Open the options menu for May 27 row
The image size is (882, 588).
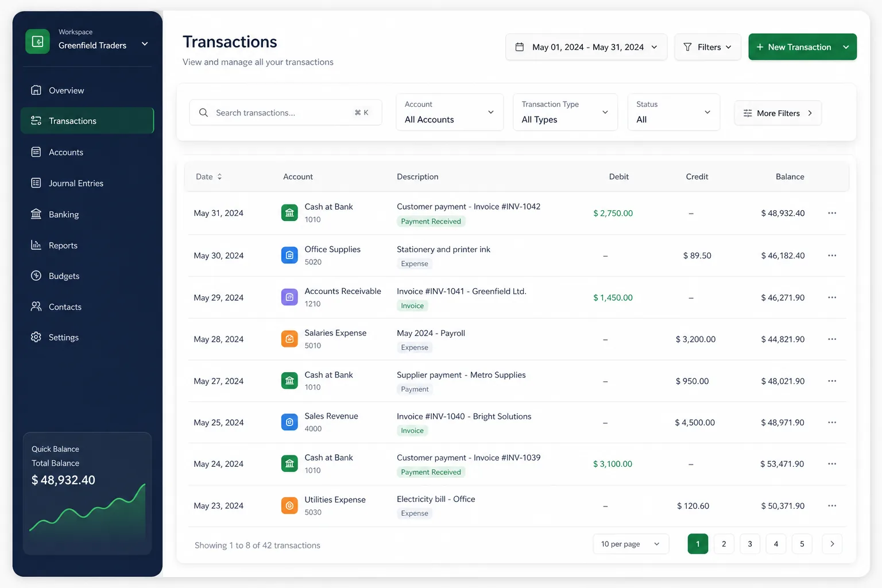(x=832, y=381)
